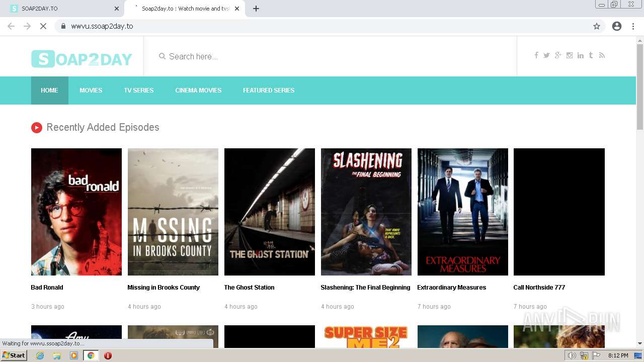Click the Soap2day site logo
644x362 pixels.
82,59
